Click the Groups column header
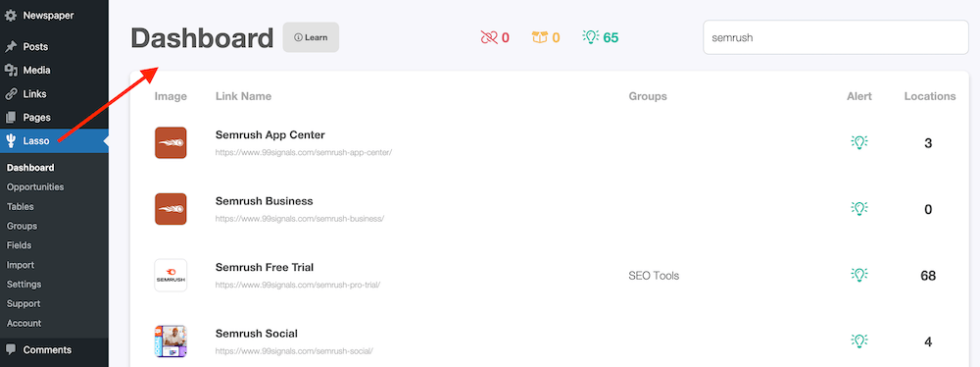The image size is (980, 367). (x=648, y=96)
